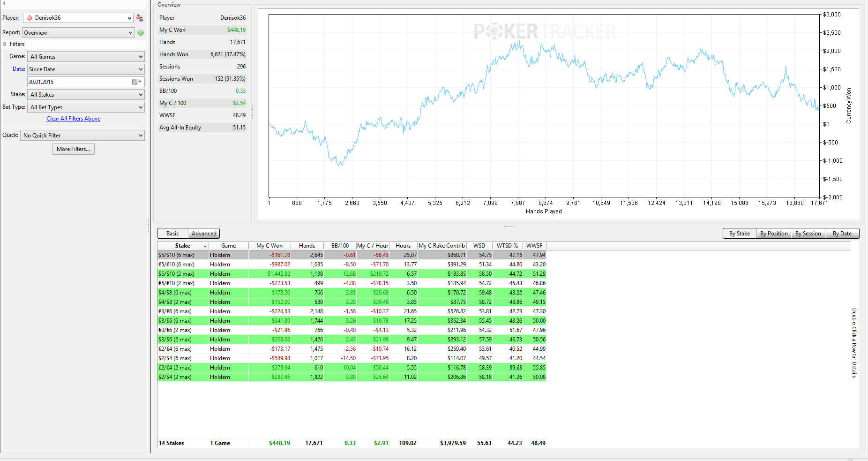Screen dimensions: 868x461
Task: Sort by the Hours column header
Action: [403, 246]
